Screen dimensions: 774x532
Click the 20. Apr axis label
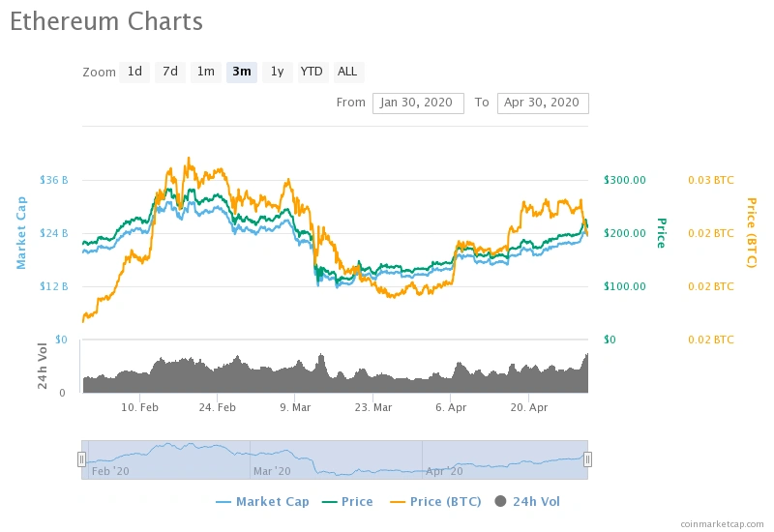pyautogui.click(x=528, y=407)
